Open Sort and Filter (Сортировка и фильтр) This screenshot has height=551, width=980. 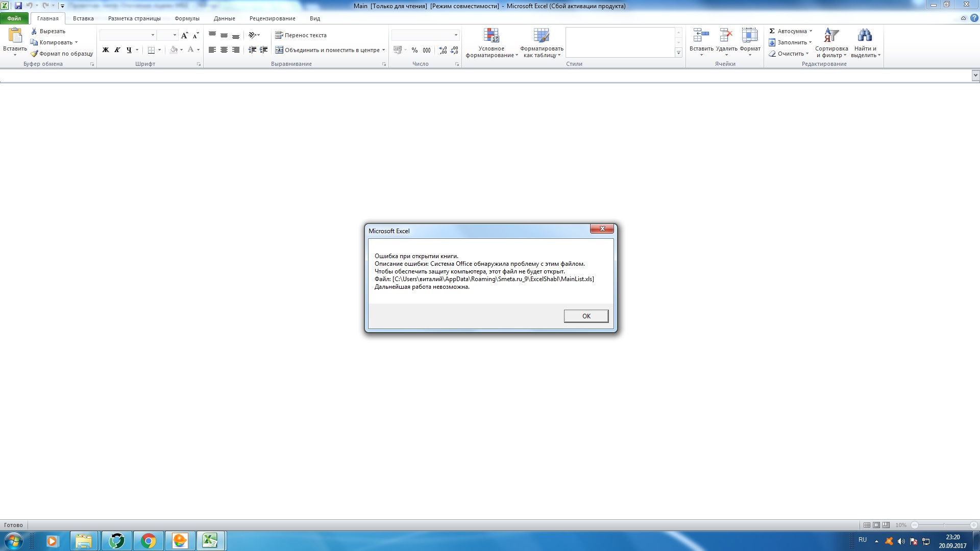pos(831,43)
